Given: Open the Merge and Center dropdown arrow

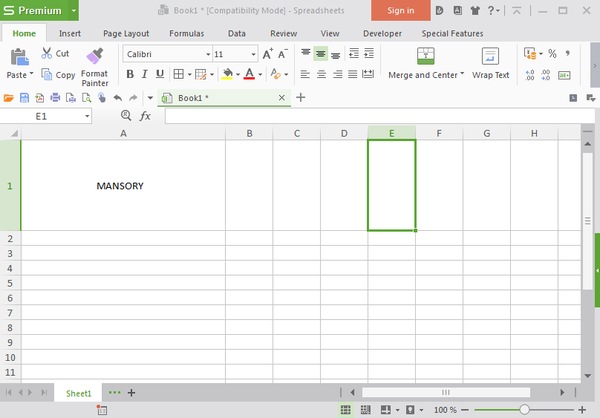Looking at the screenshot, I should click(x=462, y=75).
